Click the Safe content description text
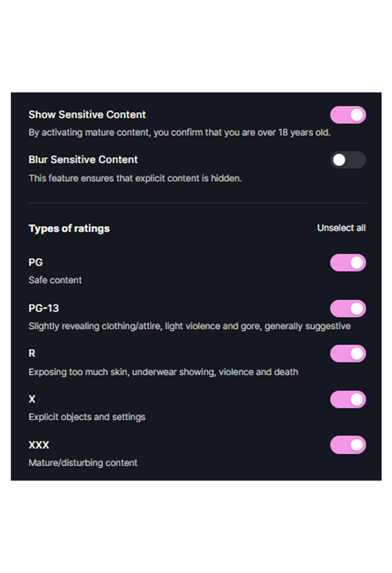This screenshot has width=392, height=573. (x=55, y=280)
